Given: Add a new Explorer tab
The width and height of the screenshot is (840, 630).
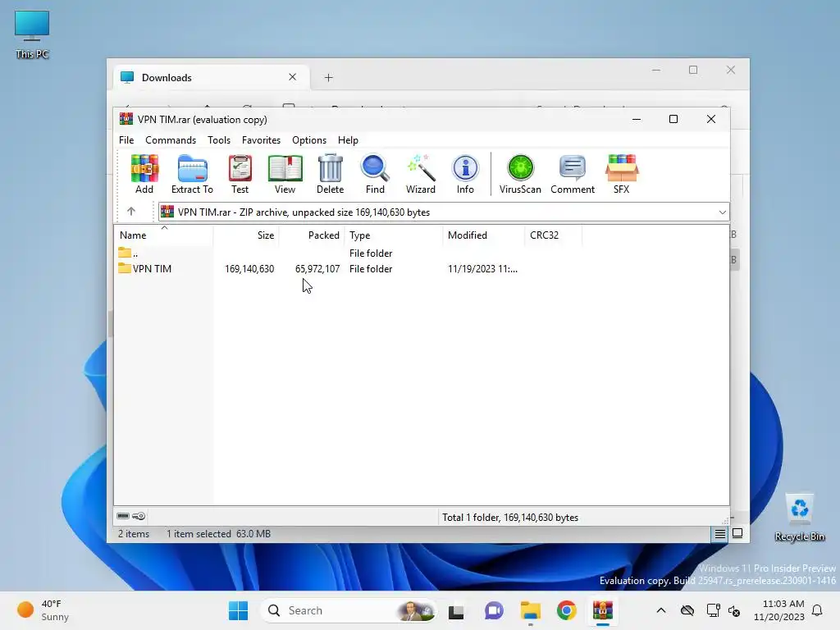Looking at the screenshot, I should [328, 78].
